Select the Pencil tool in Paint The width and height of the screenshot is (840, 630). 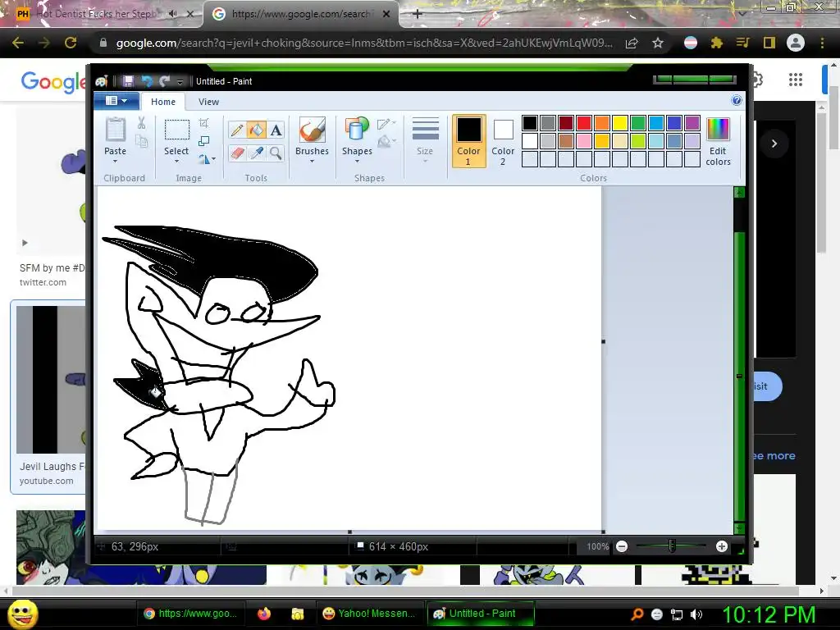tap(237, 130)
